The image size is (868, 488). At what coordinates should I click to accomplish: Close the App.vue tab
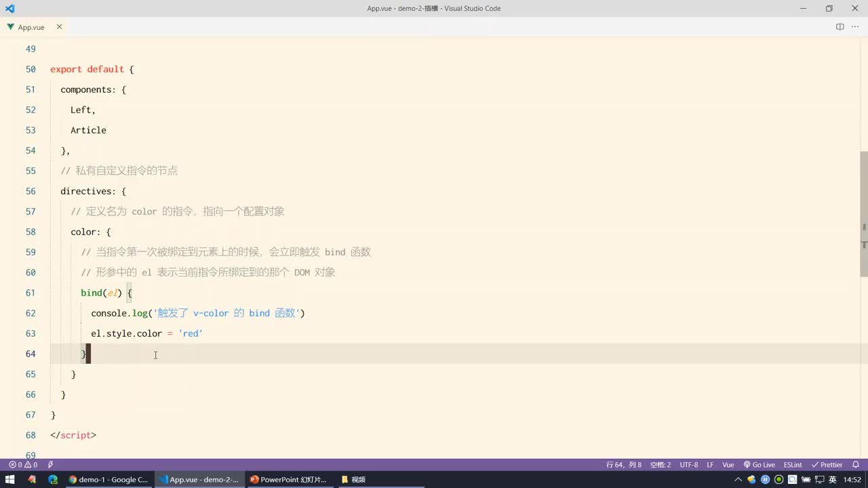tap(59, 27)
